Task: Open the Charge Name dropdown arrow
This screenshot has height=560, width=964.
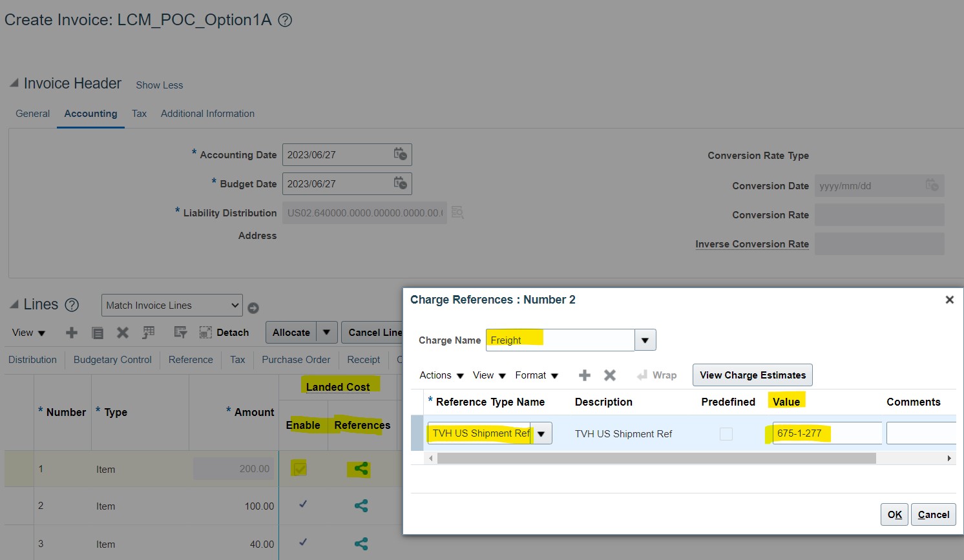Action: [x=645, y=340]
